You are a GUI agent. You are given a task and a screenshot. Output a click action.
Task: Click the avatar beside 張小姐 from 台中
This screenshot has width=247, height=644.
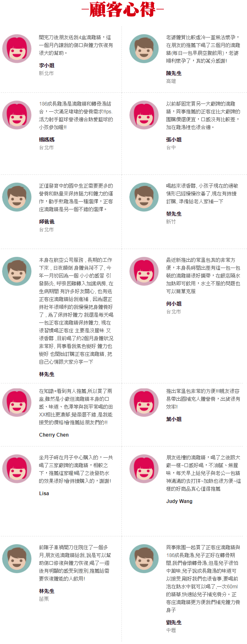tap(144, 115)
